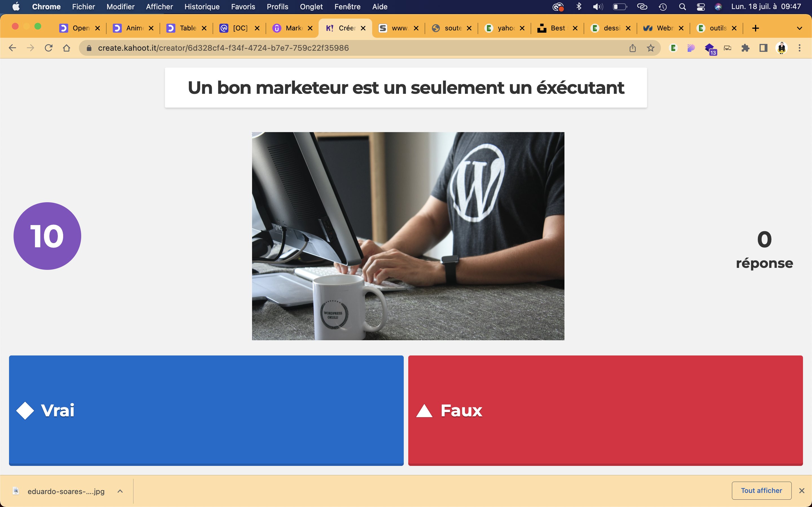Click the share page icon
This screenshot has height=507, width=812.
coord(632,48)
